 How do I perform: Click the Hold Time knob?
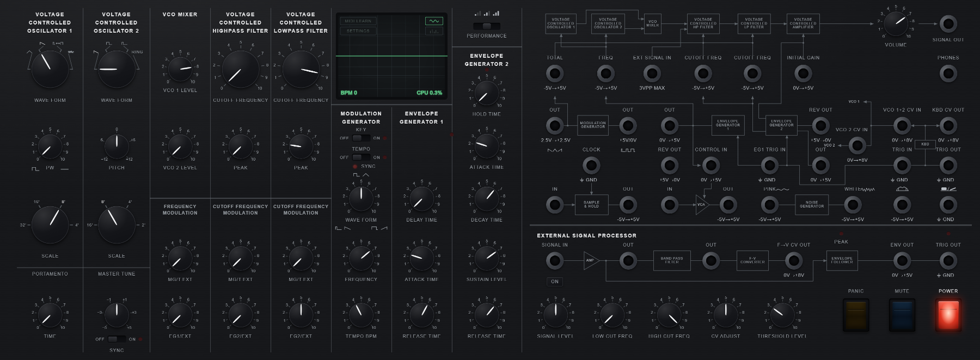pyautogui.click(x=487, y=93)
